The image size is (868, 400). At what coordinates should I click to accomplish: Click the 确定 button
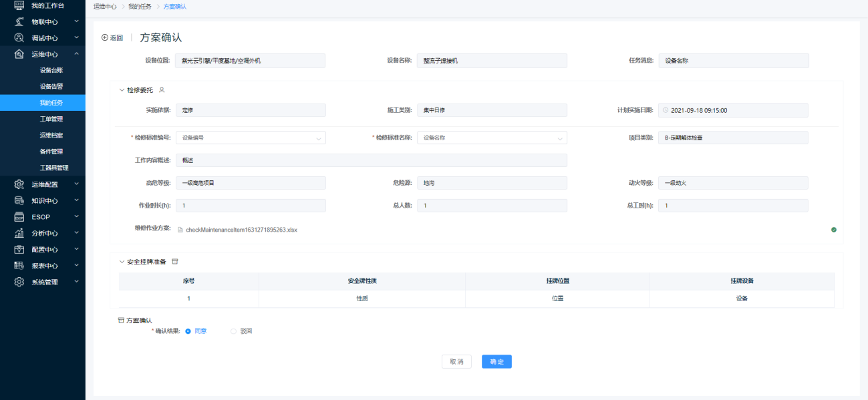click(496, 361)
